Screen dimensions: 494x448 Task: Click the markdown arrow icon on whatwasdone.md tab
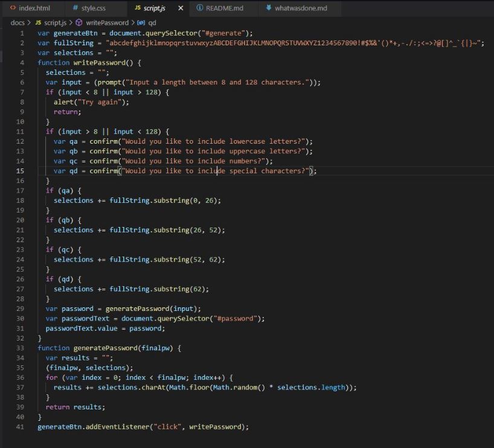268,8
